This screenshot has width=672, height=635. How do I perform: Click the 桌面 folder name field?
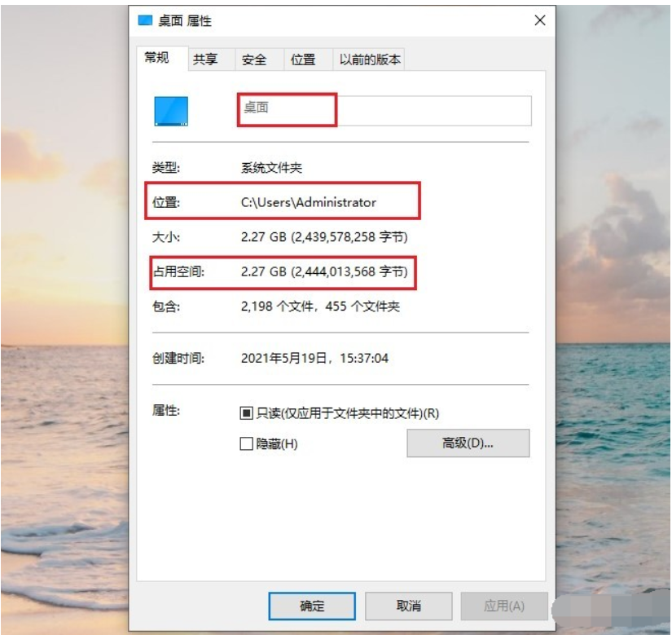pyautogui.click(x=384, y=111)
